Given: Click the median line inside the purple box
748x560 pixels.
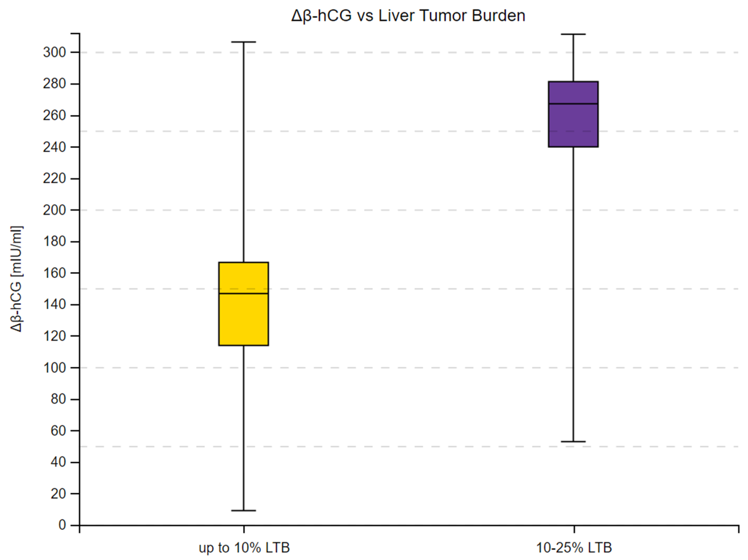Looking at the screenshot, I should (573, 104).
